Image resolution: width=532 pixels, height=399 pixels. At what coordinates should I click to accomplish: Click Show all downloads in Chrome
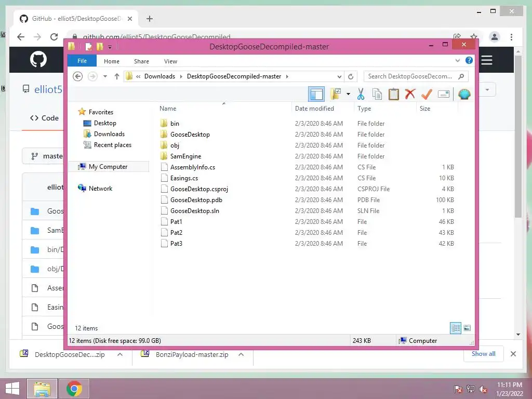[x=483, y=353]
